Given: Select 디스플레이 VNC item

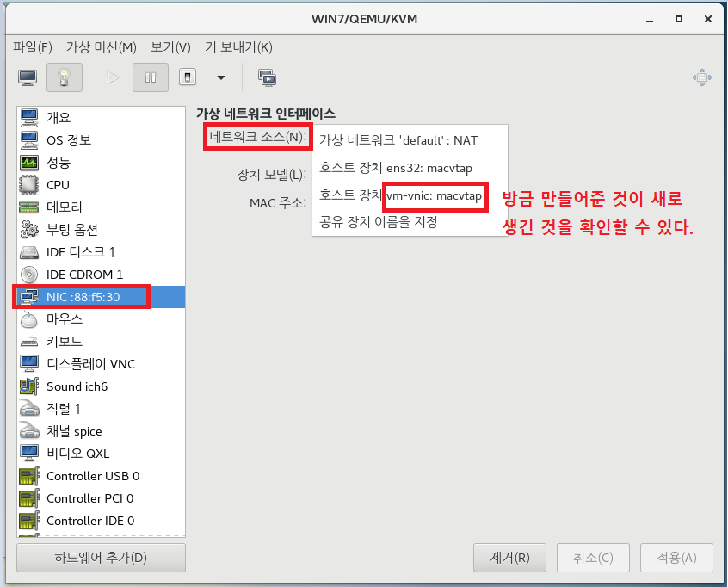Looking at the screenshot, I should [x=102, y=364].
